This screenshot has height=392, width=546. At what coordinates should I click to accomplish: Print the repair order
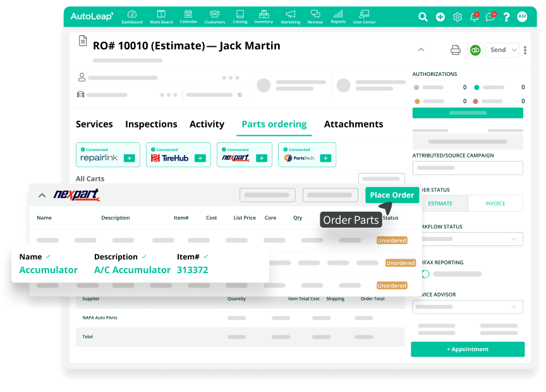pyautogui.click(x=455, y=50)
